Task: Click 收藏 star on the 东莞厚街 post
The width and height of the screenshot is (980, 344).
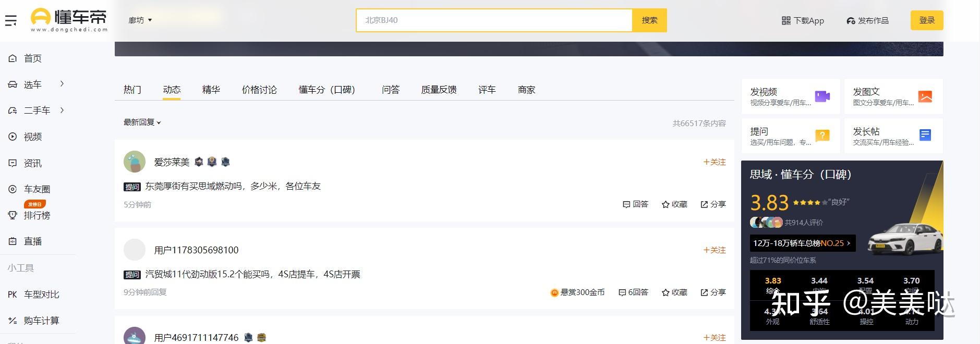Action: [x=674, y=204]
